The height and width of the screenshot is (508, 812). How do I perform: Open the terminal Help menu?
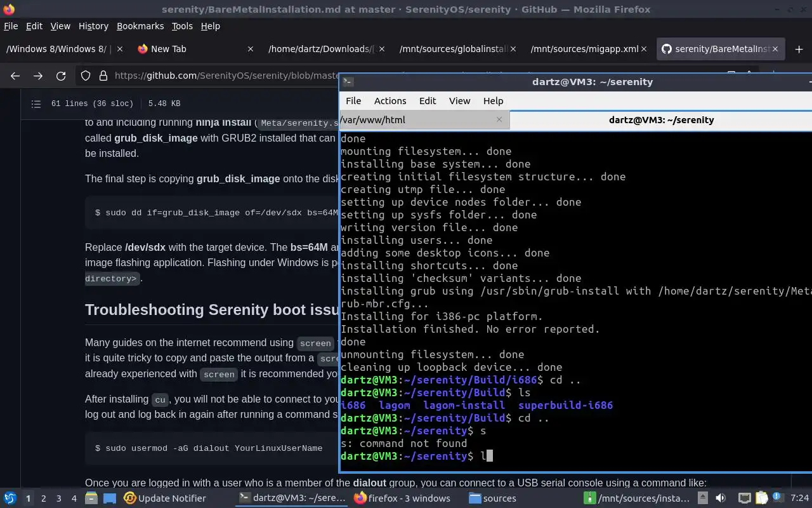click(x=493, y=100)
